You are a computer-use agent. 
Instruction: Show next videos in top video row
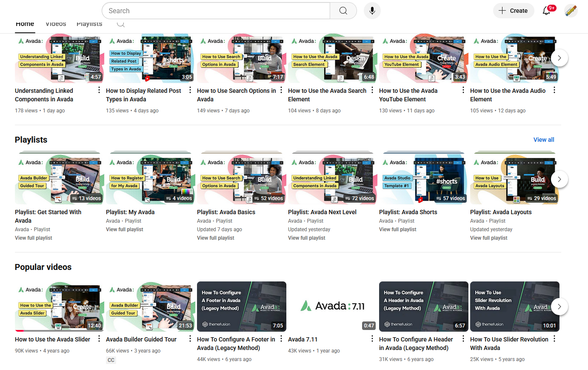coord(559,58)
